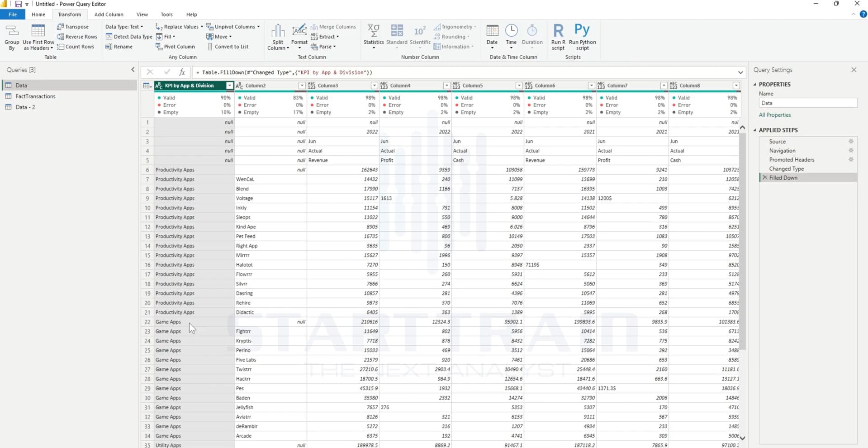Open the Date column tool
The image size is (868, 448).
(492, 36)
